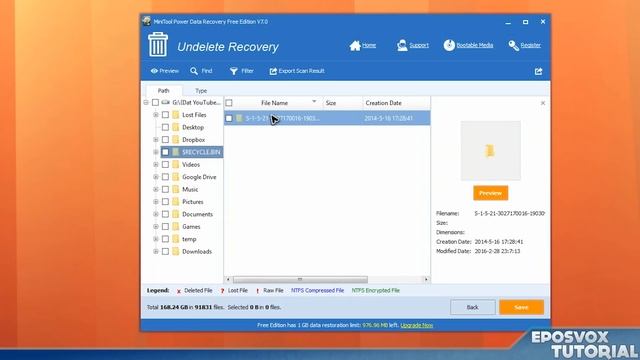Click the temp folder icon
Image resolution: width=640 pixels, height=360 pixels.
click(176, 239)
